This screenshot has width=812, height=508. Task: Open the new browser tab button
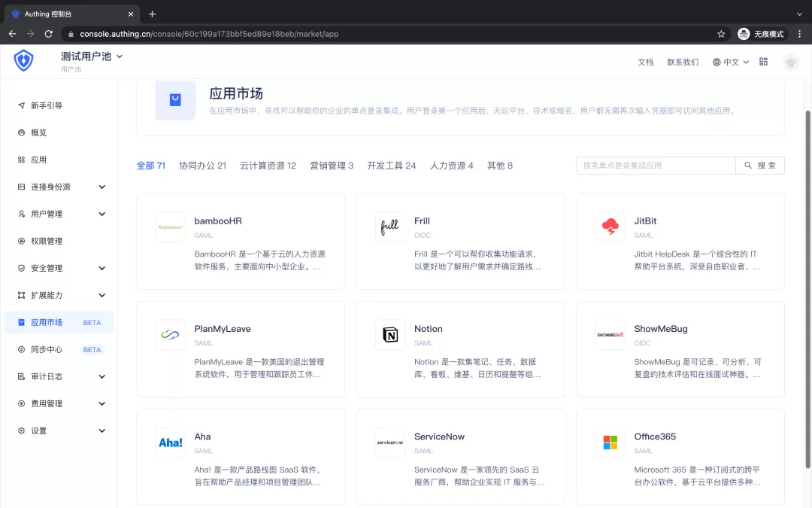click(152, 14)
